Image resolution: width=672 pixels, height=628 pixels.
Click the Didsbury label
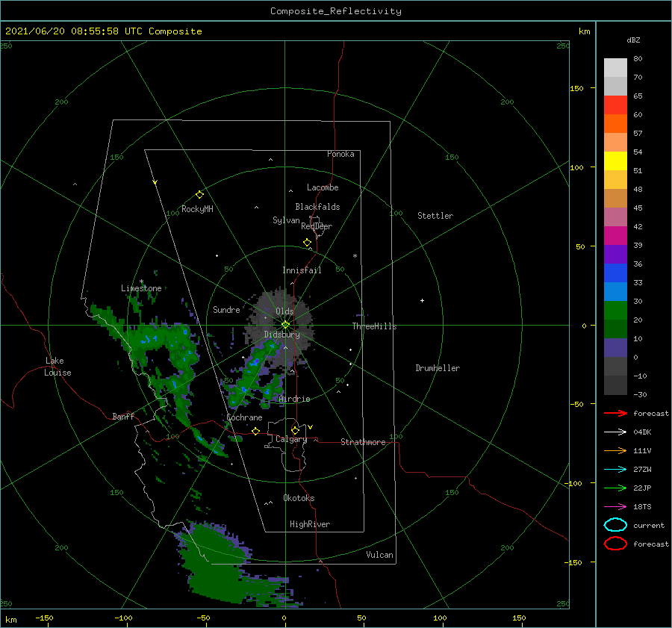tap(281, 335)
